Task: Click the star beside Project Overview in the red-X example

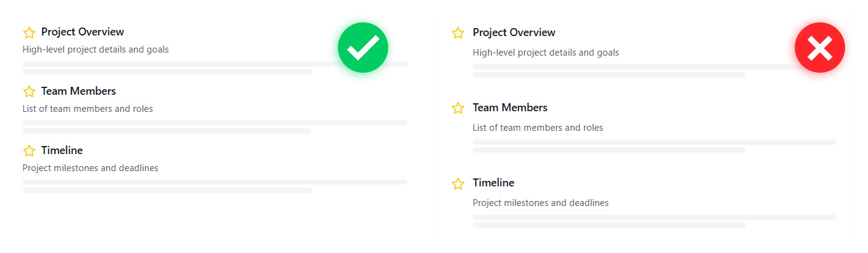Action: (x=458, y=33)
